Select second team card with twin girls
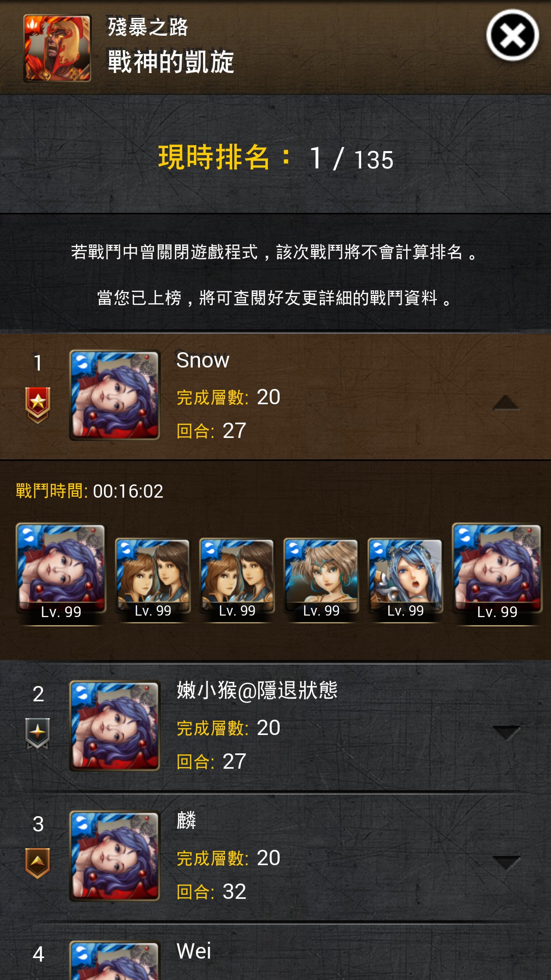Screen dimensions: 551x980 coord(153,579)
